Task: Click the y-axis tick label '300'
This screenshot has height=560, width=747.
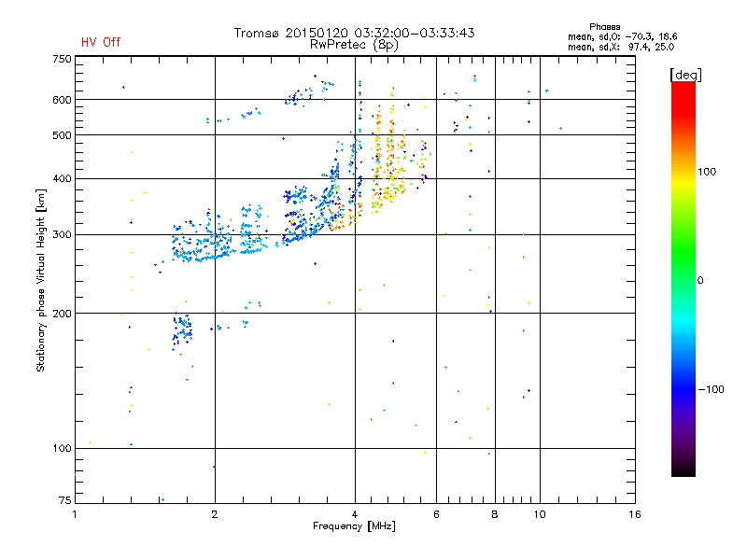Action: (62, 235)
